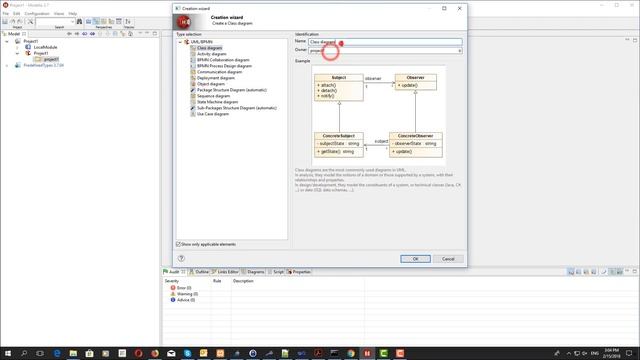Open the Links Editor tab
This screenshot has width=640, height=360.
[225, 272]
